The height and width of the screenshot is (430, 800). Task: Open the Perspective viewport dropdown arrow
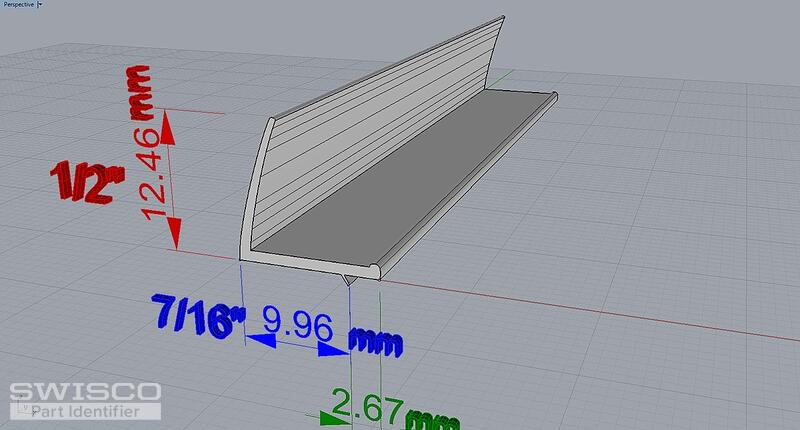tap(40, 4)
